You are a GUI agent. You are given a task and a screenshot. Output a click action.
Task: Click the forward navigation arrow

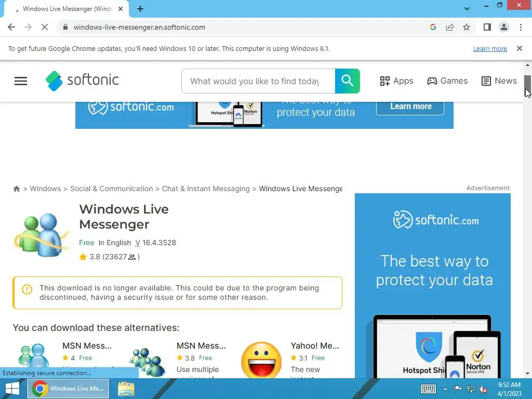click(x=28, y=27)
